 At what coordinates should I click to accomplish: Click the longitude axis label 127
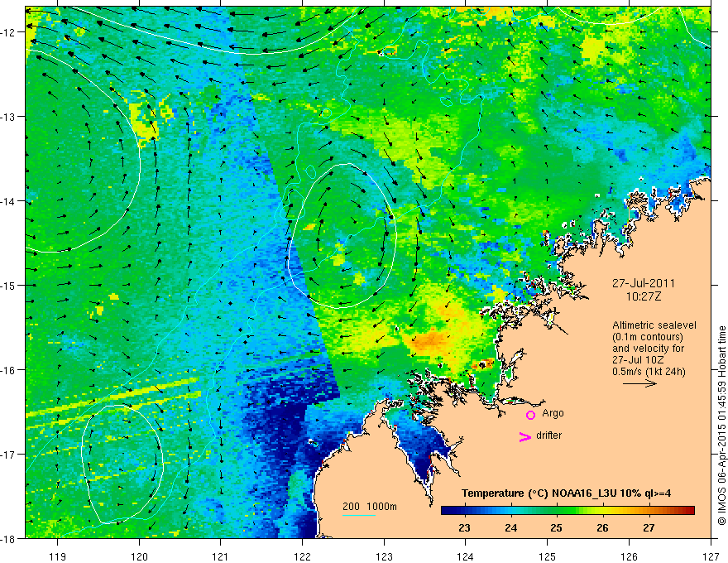711,556
